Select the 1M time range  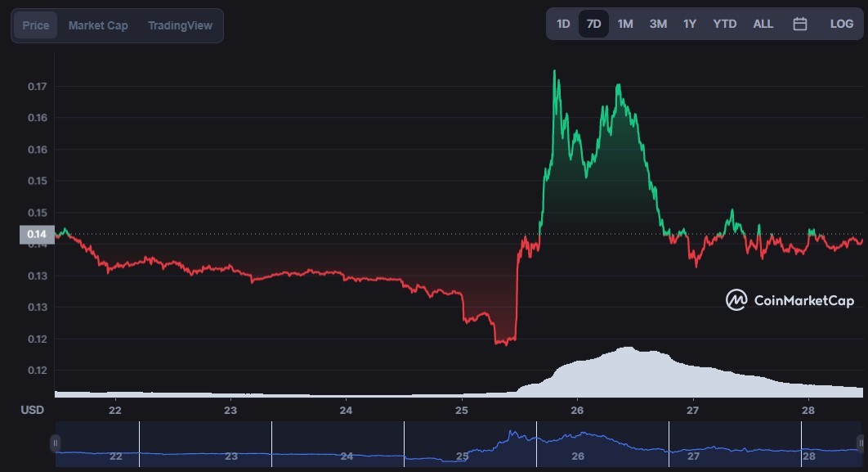pyautogui.click(x=625, y=24)
